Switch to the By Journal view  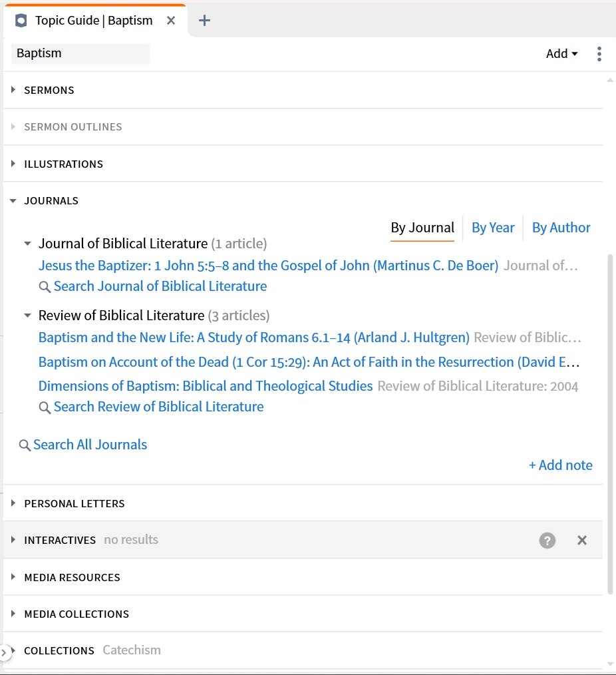click(423, 228)
